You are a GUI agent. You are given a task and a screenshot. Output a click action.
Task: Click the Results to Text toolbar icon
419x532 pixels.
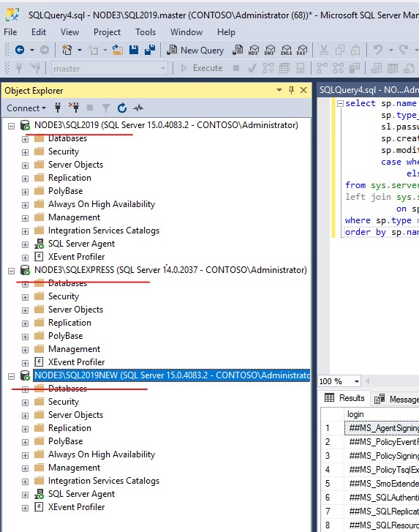tap(377, 69)
